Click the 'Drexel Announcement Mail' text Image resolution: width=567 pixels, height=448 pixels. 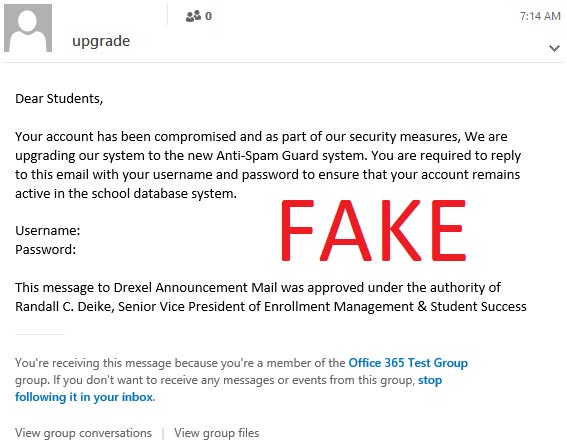tap(195, 287)
